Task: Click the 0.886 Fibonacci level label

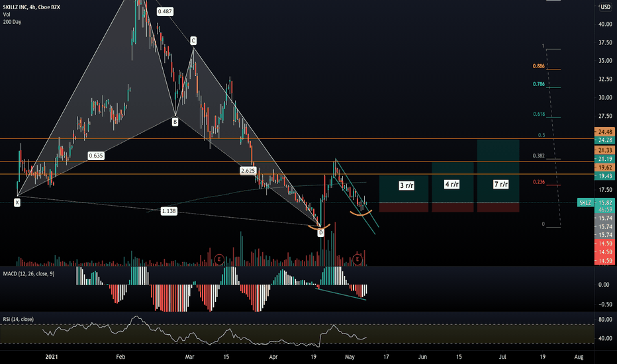Action: coord(539,66)
